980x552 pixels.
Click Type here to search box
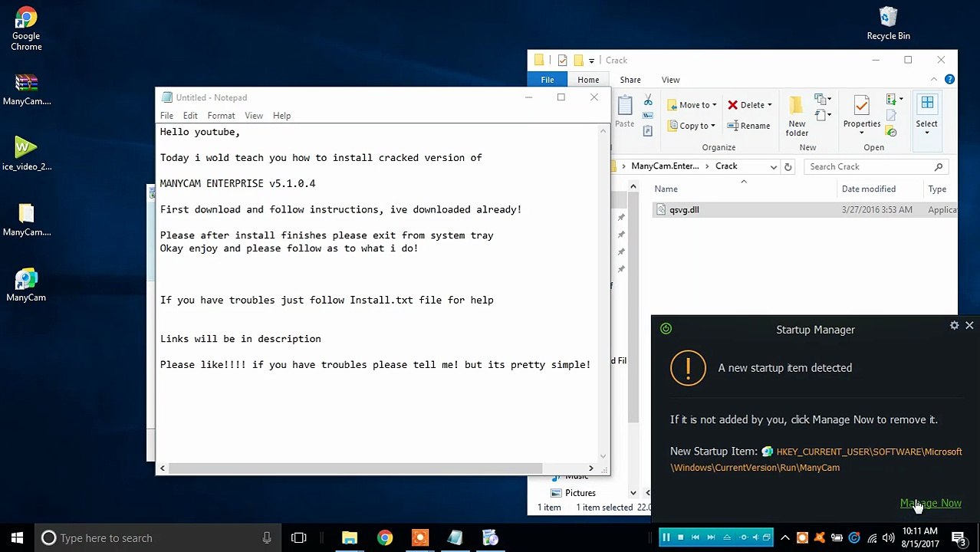(x=157, y=537)
